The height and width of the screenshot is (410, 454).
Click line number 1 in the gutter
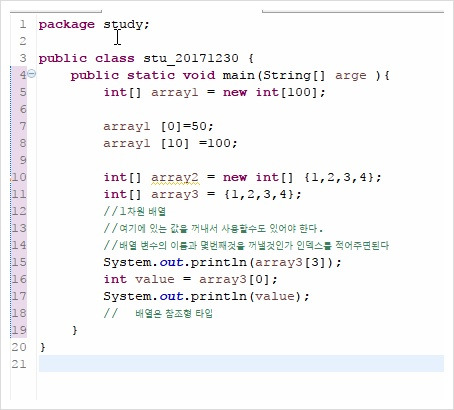coord(23,25)
